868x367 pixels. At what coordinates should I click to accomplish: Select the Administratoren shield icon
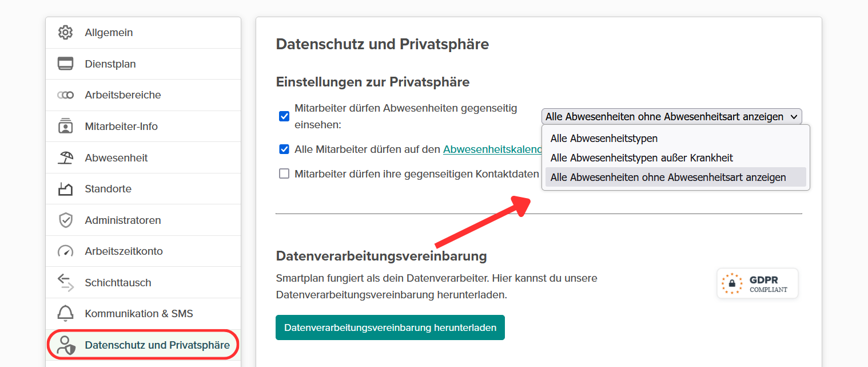66,220
